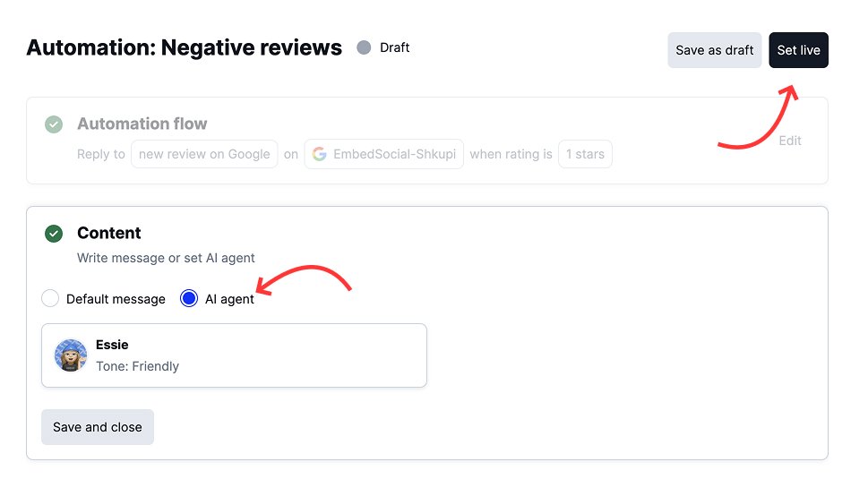Viewport: 868px width, 496px height.
Task: Click the Content section heading
Action: click(109, 233)
